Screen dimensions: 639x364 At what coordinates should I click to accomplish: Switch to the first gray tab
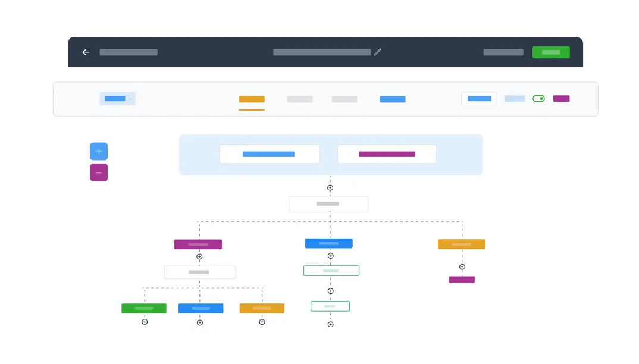300,99
